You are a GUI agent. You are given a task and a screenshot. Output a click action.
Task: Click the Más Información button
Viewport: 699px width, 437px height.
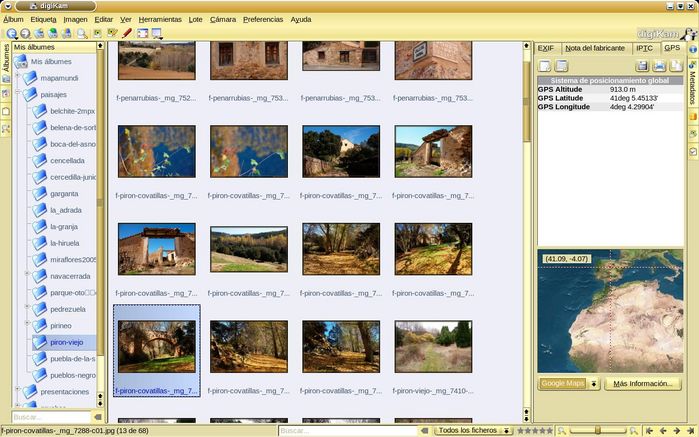pos(643,383)
